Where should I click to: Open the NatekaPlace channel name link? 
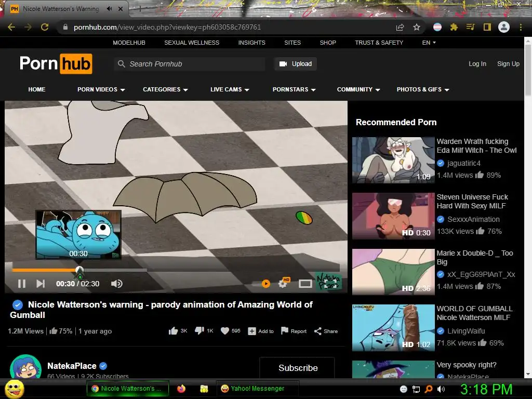(72, 366)
